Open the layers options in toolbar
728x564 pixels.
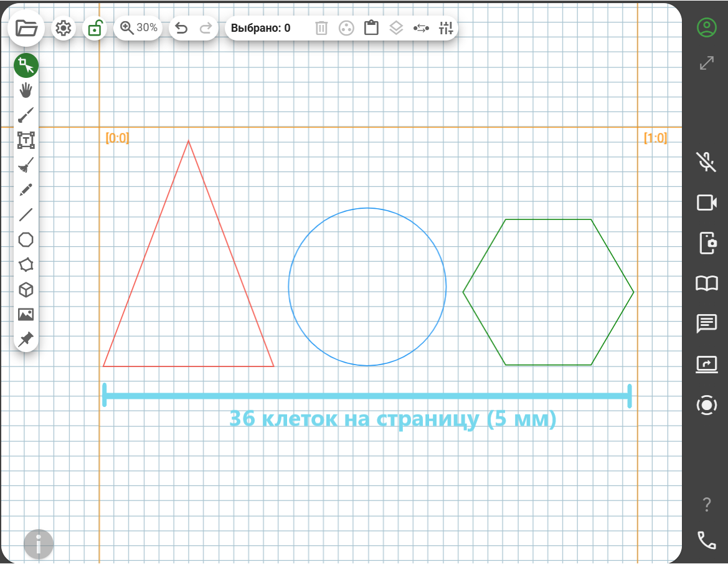396,28
